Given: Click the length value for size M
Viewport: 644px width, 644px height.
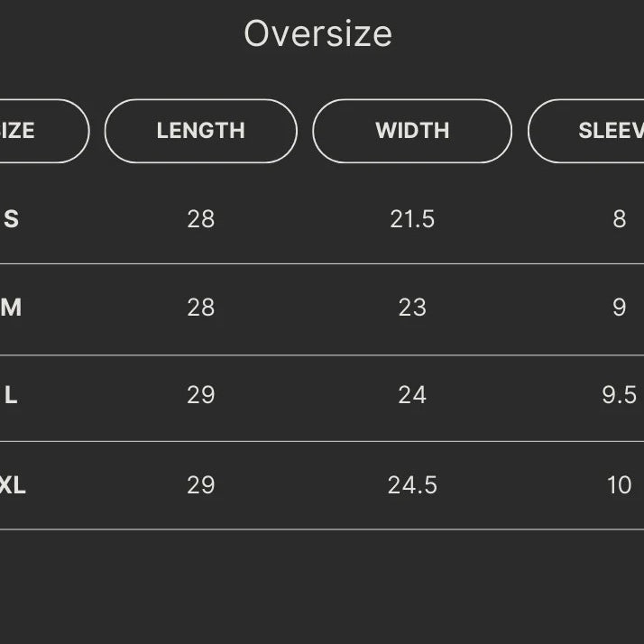Looking at the screenshot, I should coord(200,308).
